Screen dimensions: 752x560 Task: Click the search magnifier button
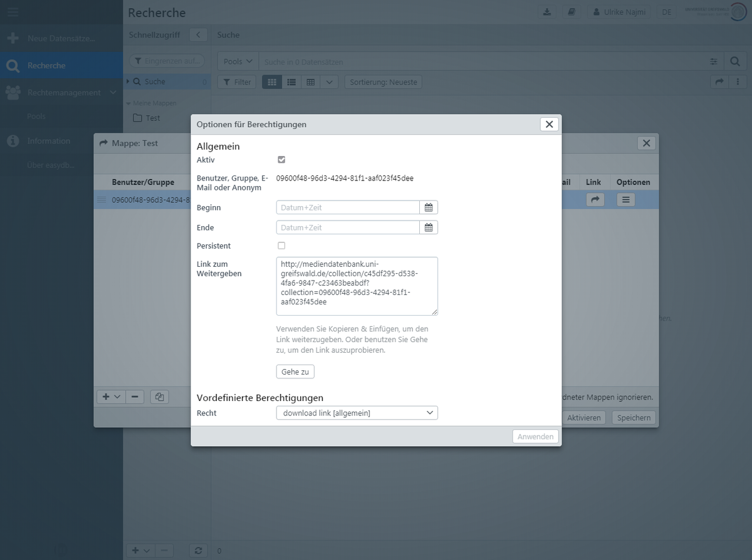pyautogui.click(x=735, y=61)
